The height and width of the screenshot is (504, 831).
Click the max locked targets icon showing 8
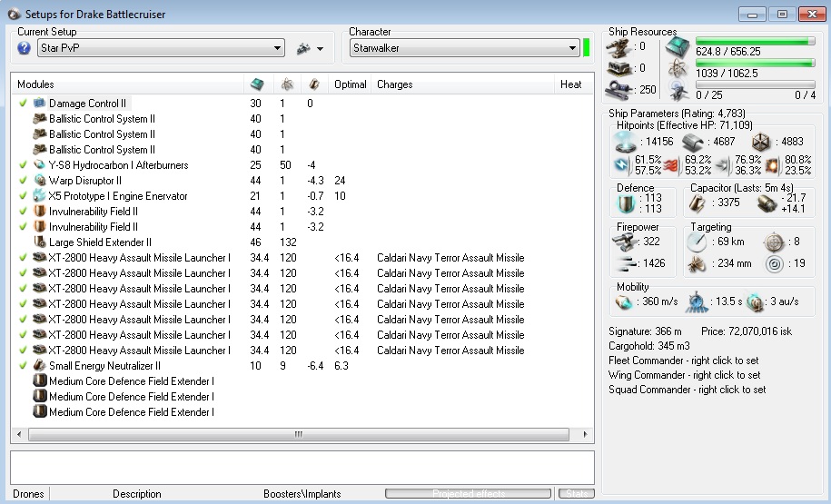[774, 242]
